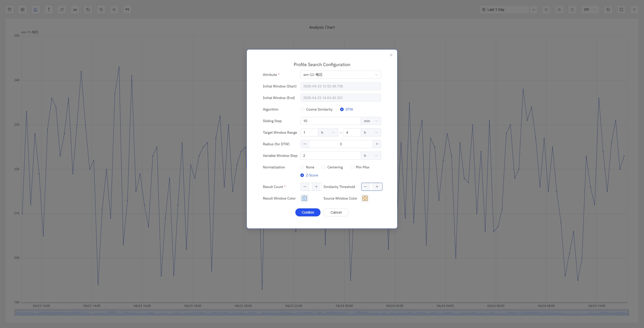Image resolution: width=644 pixels, height=328 pixels.
Task: Increase the DTW Radius with the plus button
Action: tap(377, 144)
